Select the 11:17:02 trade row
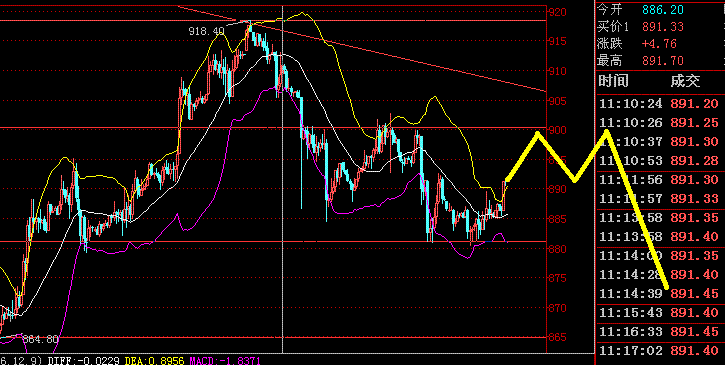 tap(660, 351)
